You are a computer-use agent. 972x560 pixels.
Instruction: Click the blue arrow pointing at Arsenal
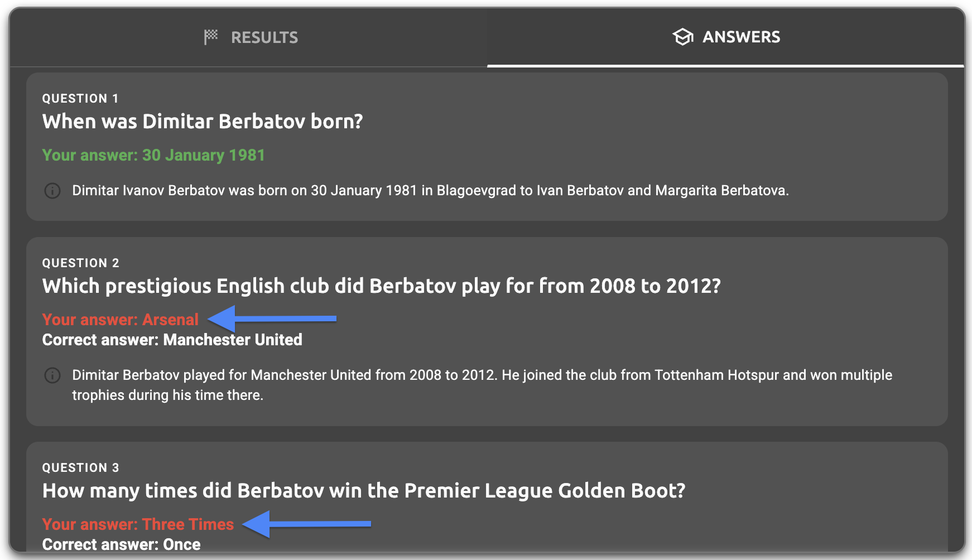point(273,318)
